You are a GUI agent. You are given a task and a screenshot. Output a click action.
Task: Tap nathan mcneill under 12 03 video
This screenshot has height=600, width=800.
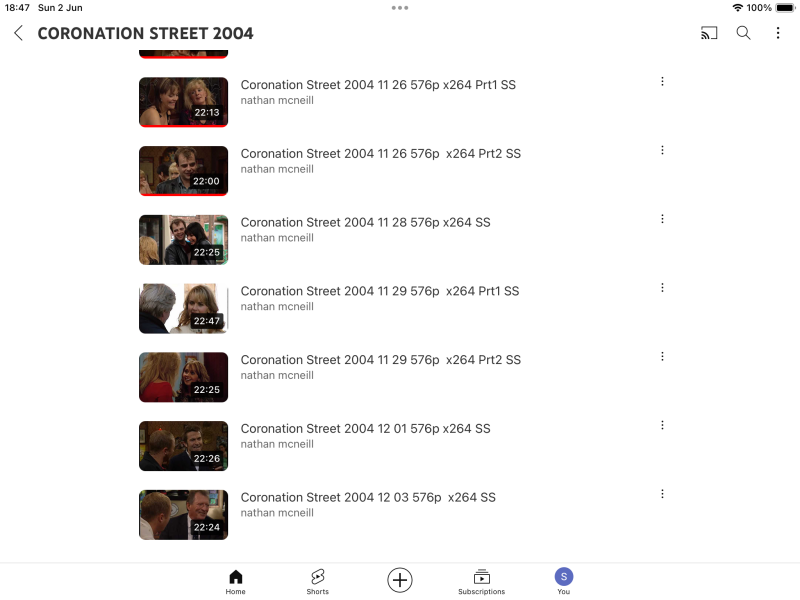(277, 513)
